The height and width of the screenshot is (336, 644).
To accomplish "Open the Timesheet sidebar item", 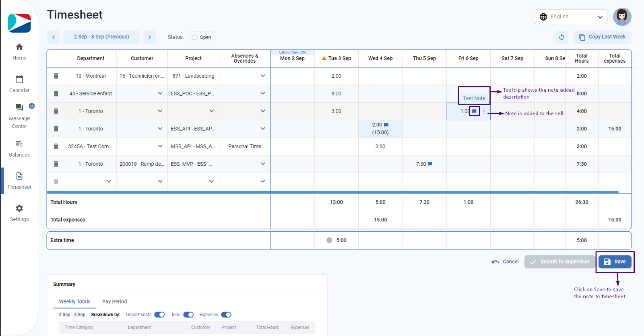I will coord(19,181).
